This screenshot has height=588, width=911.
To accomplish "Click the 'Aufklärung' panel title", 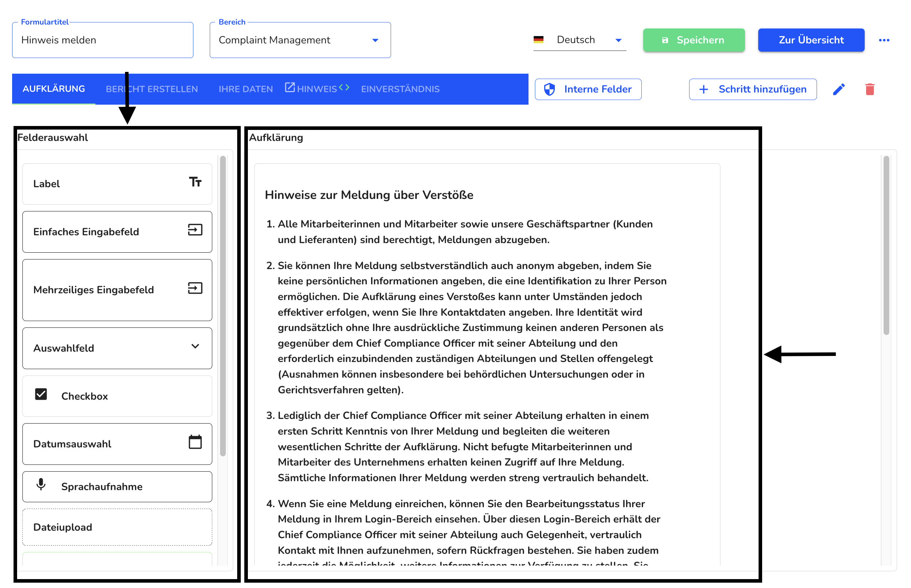I will (x=276, y=137).
